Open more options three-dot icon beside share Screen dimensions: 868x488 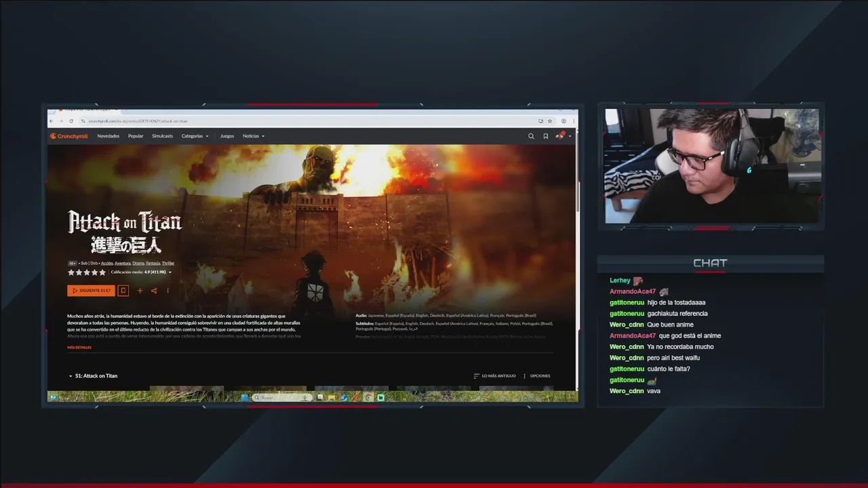[167, 291]
